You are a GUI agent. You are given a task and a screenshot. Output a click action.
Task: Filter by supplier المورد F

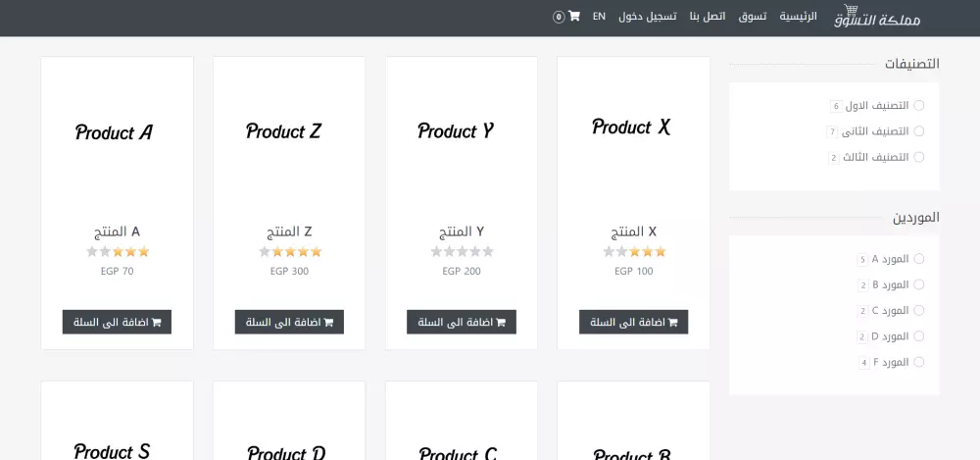[919, 362]
